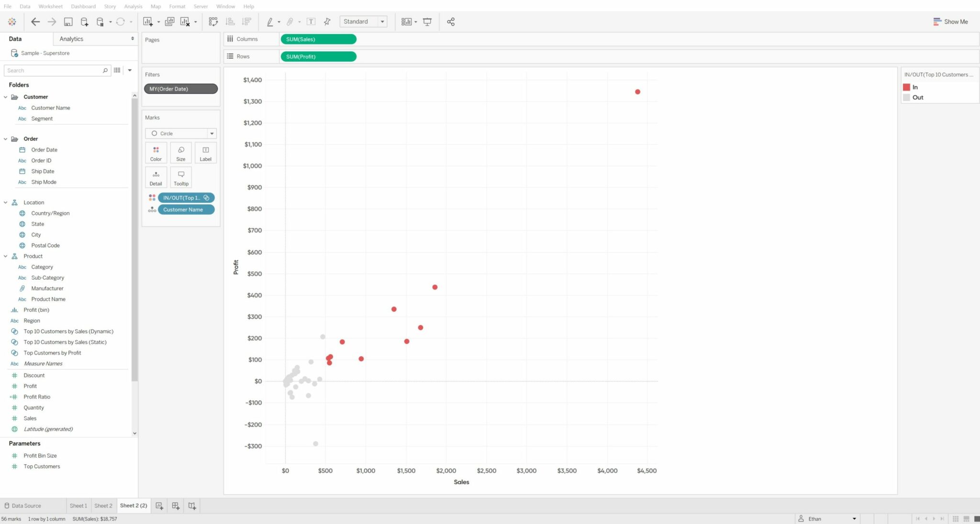
Task: Open the Analysis menu
Action: (133, 6)
